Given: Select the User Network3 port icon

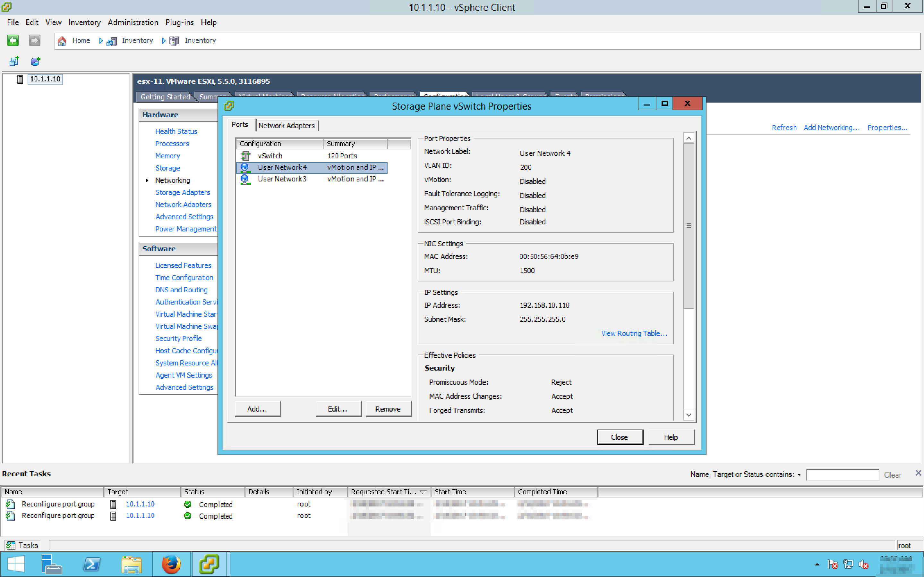Looking at the screenshot, I should [245, 179].
